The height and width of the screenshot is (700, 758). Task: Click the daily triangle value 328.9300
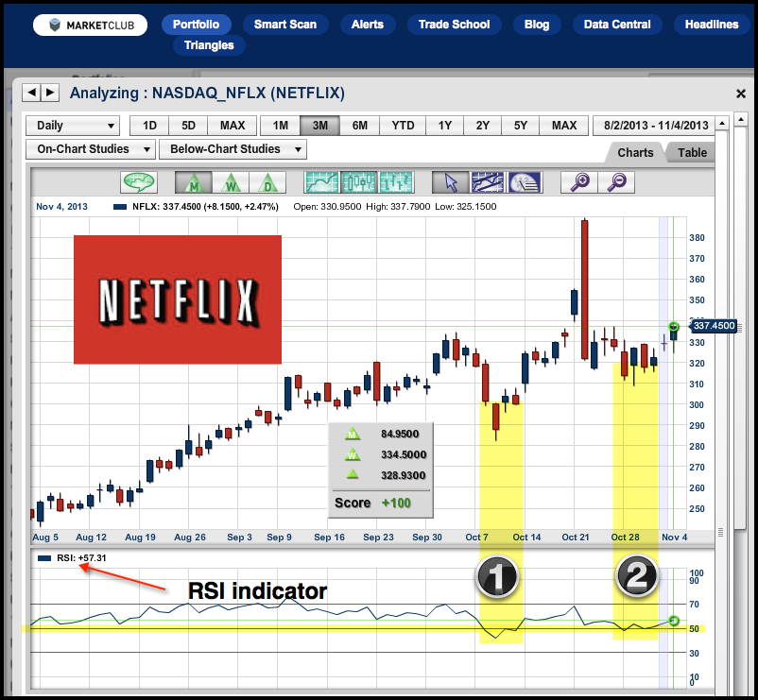click(404, 475)
